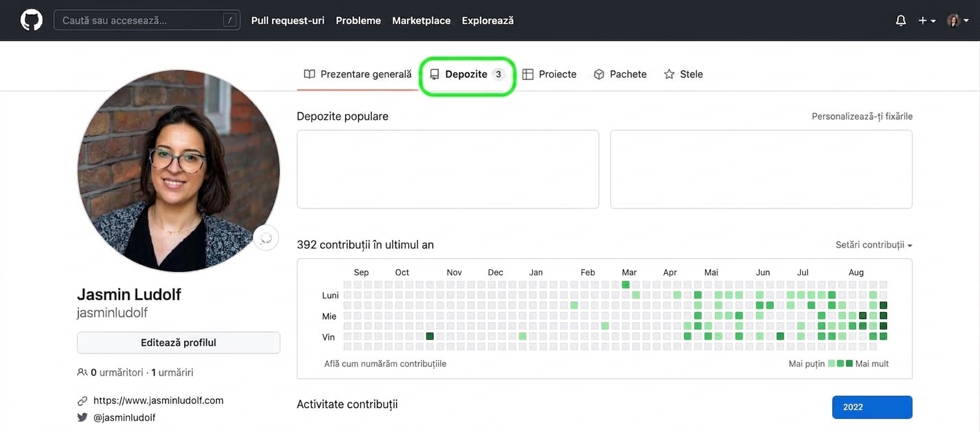Click the '392 contribuții în ultimul an' heading

pos(365,245)
